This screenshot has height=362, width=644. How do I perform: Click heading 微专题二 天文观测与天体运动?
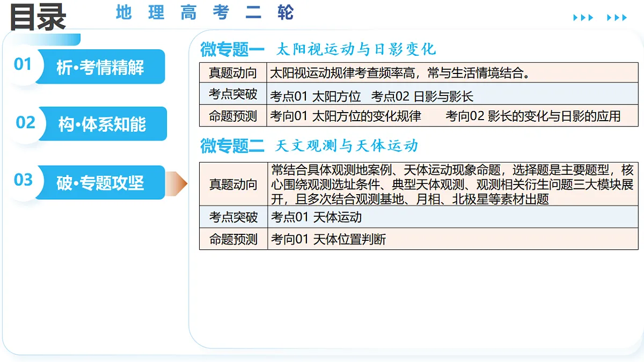(x=309, y=145)
